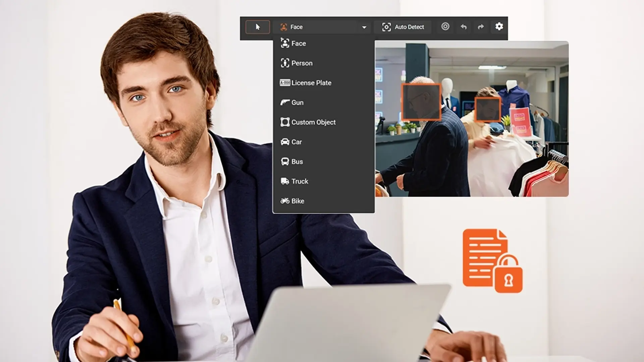Click the Auto Detect button
644x362 pixels.
[403, 27]
